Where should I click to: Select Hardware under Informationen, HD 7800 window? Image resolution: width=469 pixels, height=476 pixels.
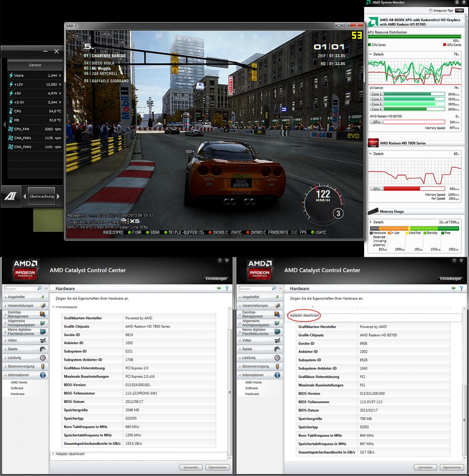[x=18, y=394]
